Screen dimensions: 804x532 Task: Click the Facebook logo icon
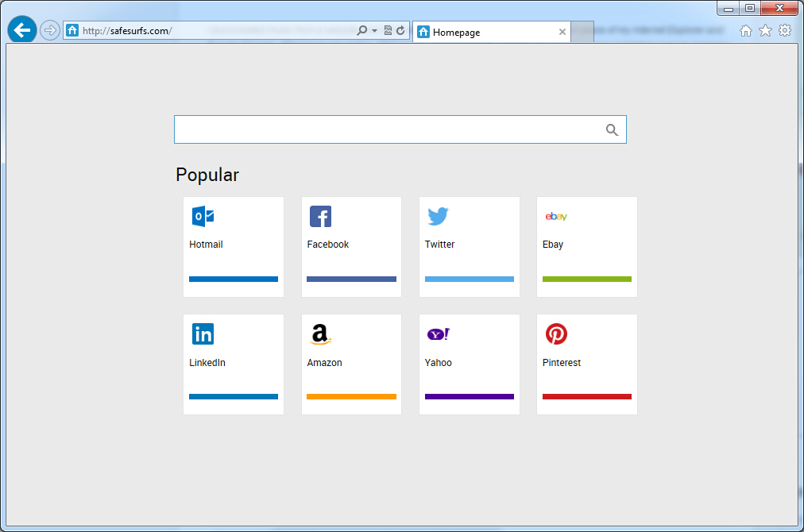pyautogui.click(x=320, y=216)
